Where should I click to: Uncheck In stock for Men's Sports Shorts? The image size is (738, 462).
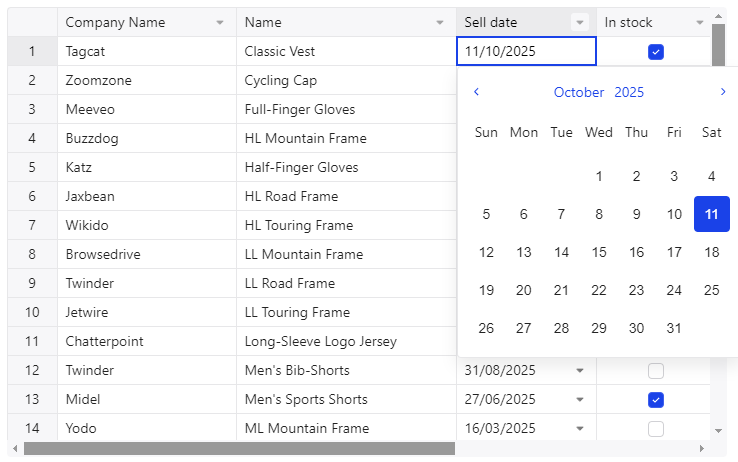[656, 400]
